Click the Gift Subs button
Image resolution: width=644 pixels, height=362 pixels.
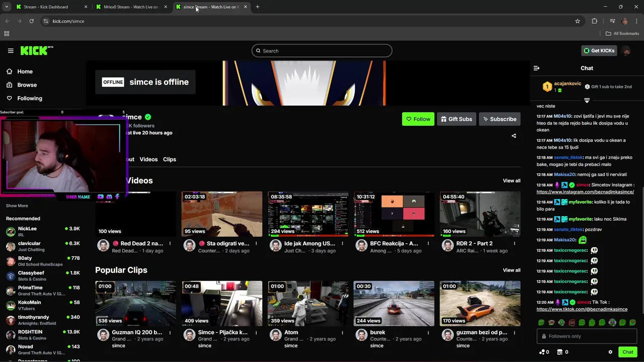pyautogui.click(x=456, y=119)
